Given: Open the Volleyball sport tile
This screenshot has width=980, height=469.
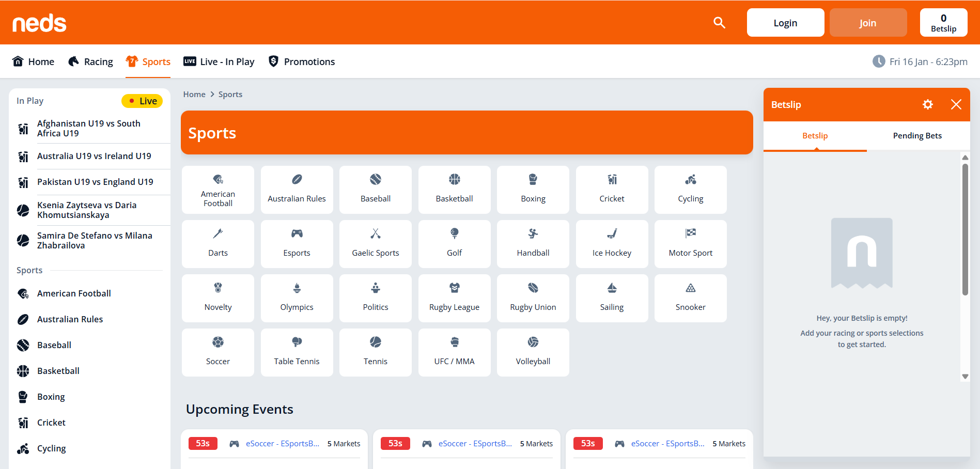Looking at the screenshot, I should point(533,352).
